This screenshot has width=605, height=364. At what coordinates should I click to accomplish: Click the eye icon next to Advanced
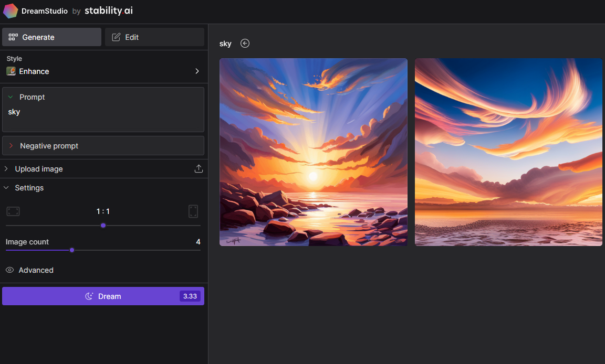click(x=9, y=270)
